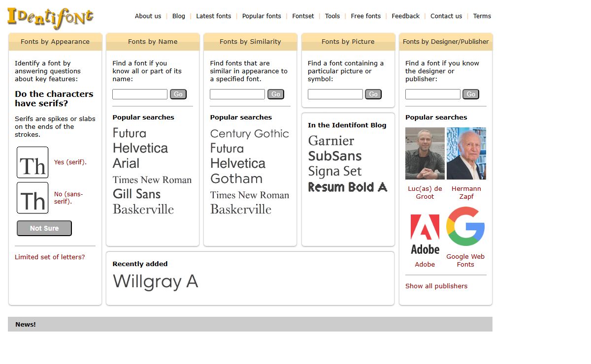Open Century Gothic in similarity searches

pyautogui.click(x=250, y=134)
